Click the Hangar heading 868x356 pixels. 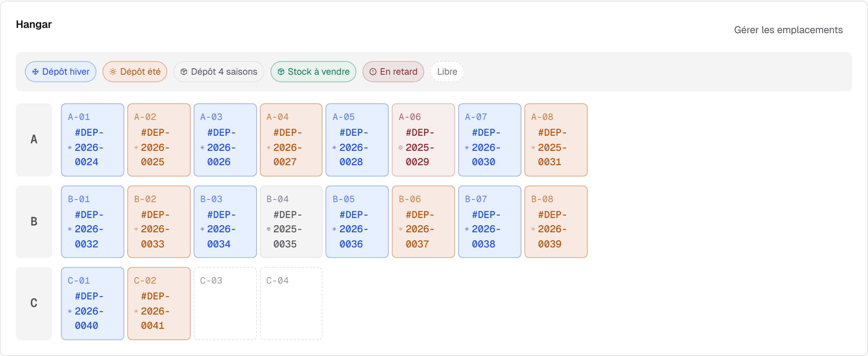(34, 25)
